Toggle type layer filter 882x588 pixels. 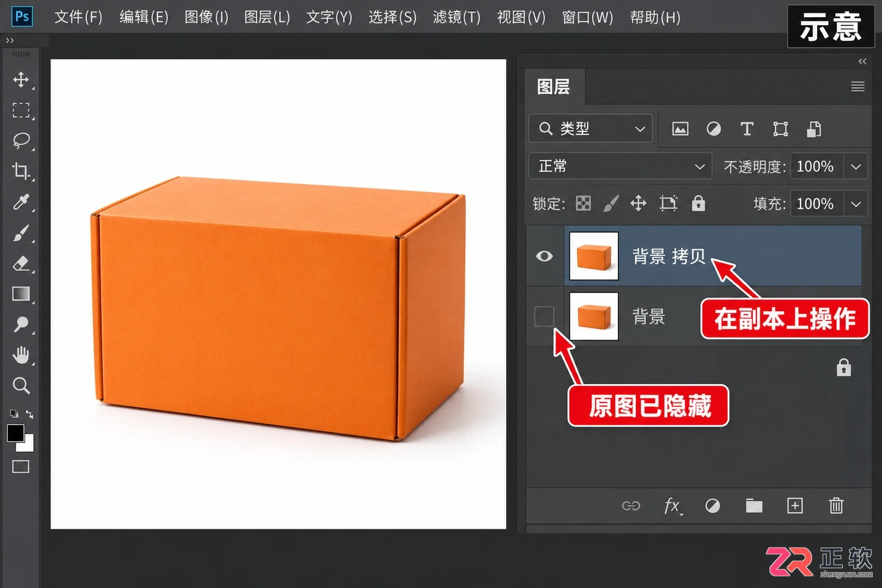coord(747,129)
